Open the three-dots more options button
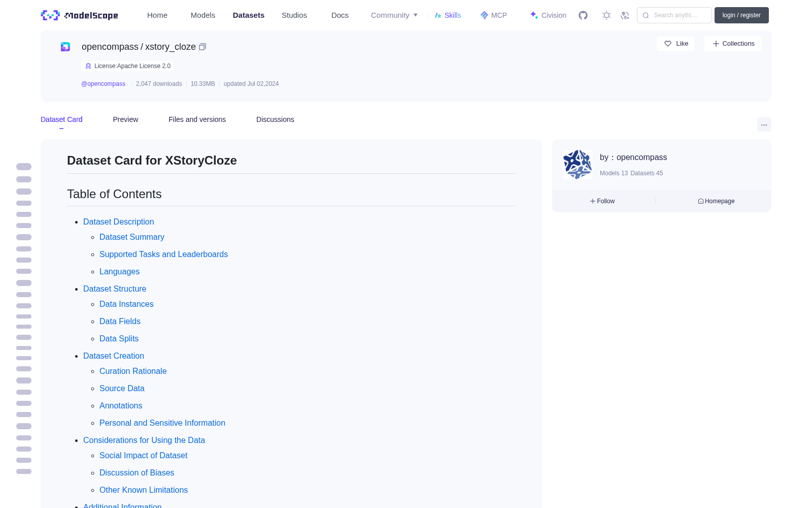This screenshot has width=812, height=508. coord(764,124)
